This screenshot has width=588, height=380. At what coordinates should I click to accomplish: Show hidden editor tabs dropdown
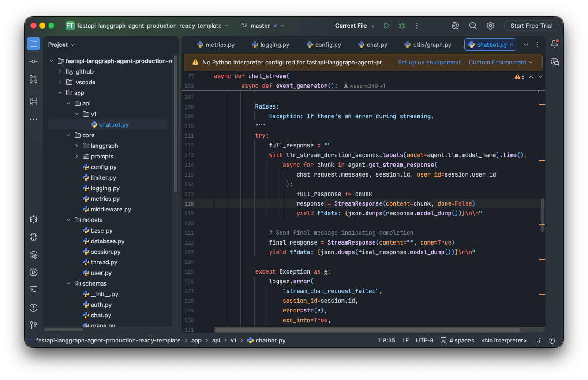click(526, 45)
